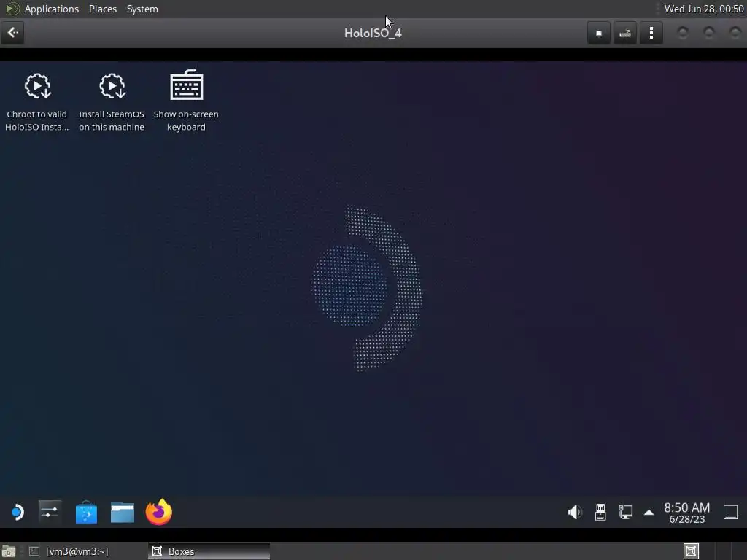Click the host Applications menu logo
Image resolution: width=747 pixels, height=560 pixels.
tap(12, 9)
